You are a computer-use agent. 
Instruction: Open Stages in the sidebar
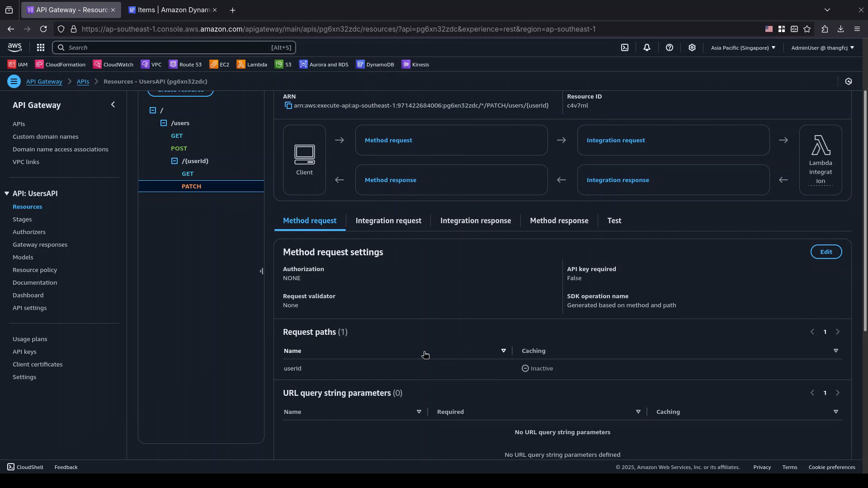coord(22,219)
